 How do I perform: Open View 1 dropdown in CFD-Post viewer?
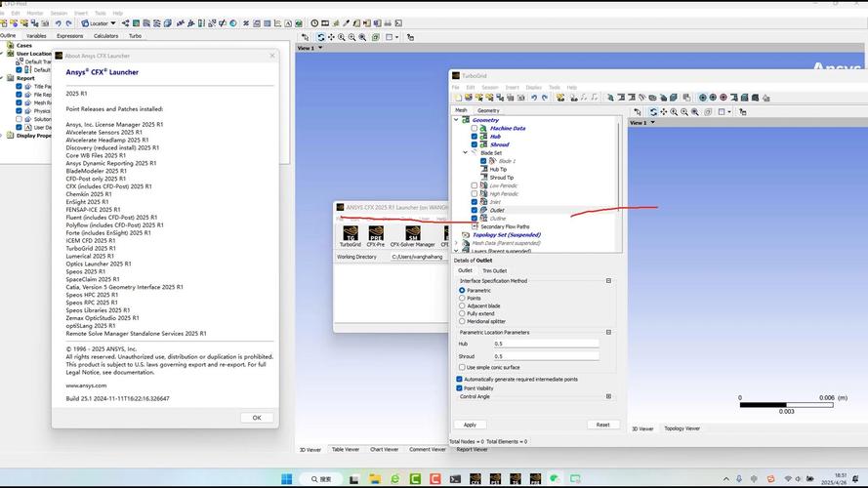(x=320, y=48)
